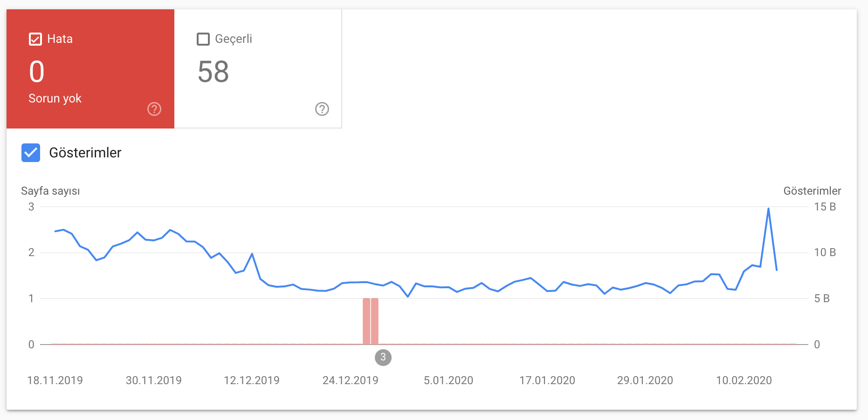The height and width of the screenshot is (420, 868).
Task: Check the Geçerli checkbox
Action: pos(203,39)
